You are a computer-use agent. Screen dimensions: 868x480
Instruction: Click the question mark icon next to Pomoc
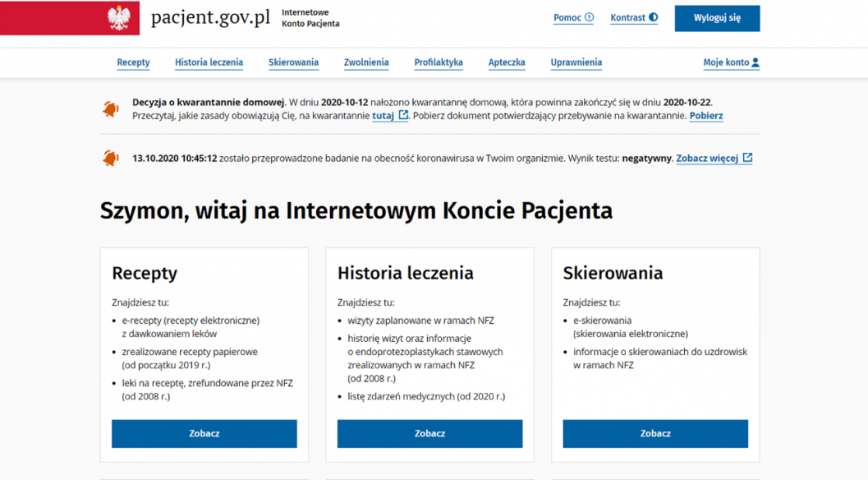point(589,17)
